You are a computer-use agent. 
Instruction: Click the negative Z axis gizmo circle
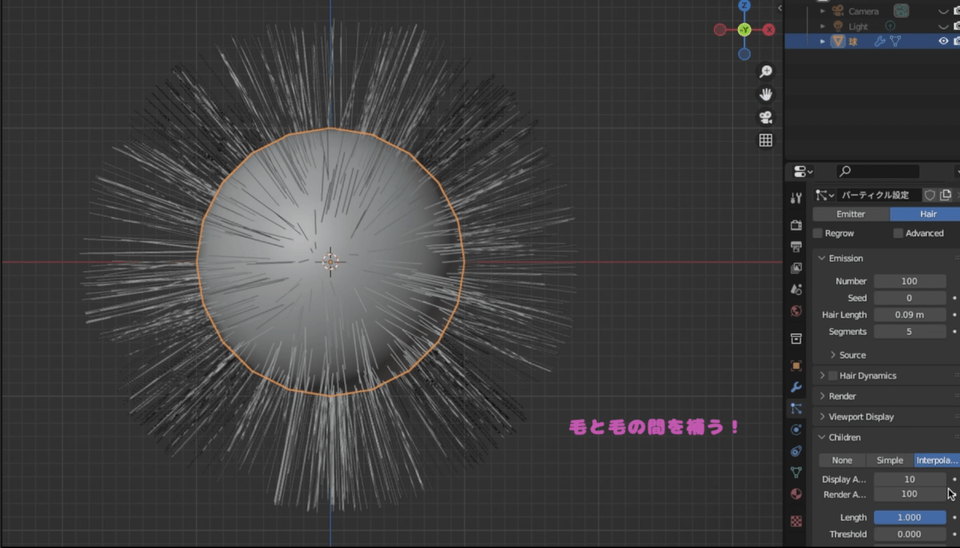tap(744, 54)
